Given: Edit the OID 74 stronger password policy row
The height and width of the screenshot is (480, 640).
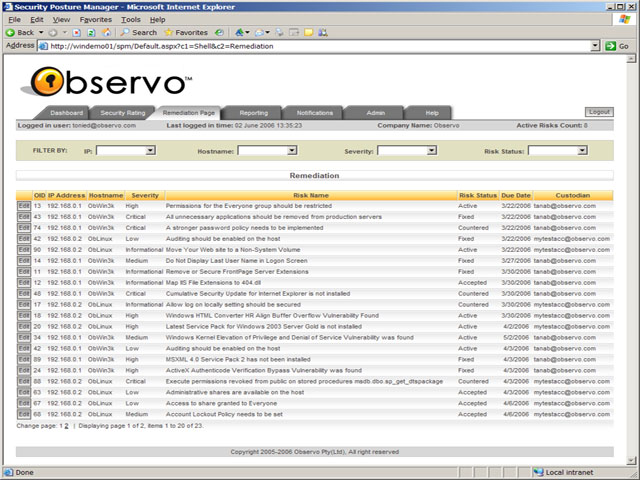Looking at the screenshot, I should click(24, 228).
